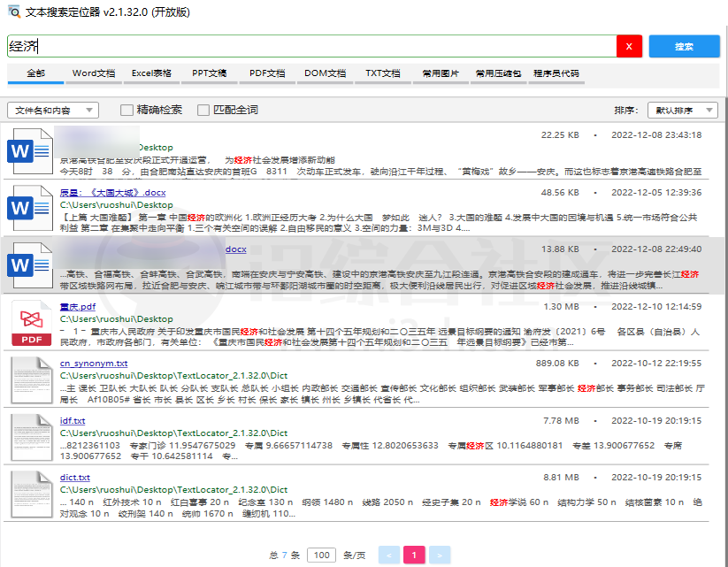Select page 1 in pagination

[x=414, y=555]
